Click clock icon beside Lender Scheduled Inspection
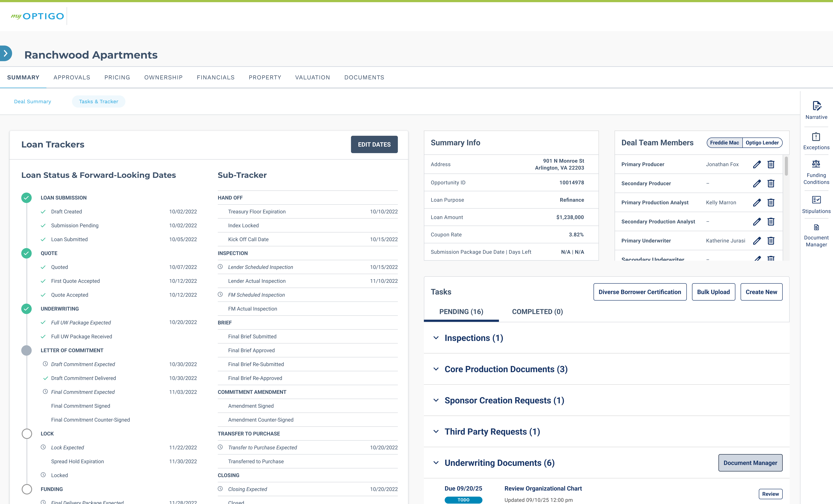This screenshot has width=833, height=504. click(x=220, y=267)
